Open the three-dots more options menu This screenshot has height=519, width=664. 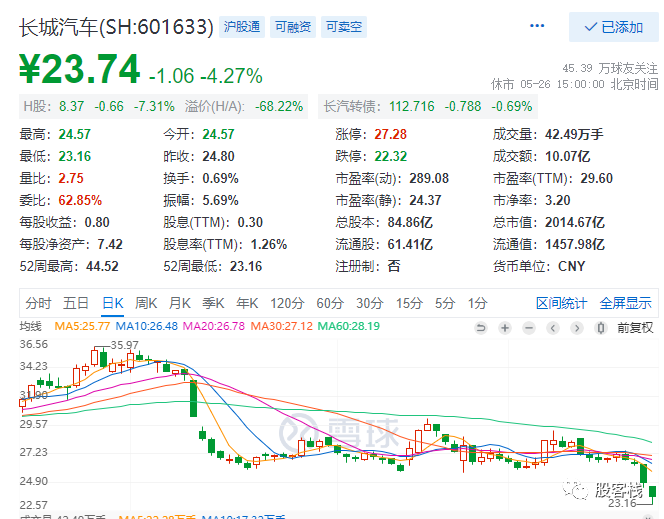click(537, 26)
